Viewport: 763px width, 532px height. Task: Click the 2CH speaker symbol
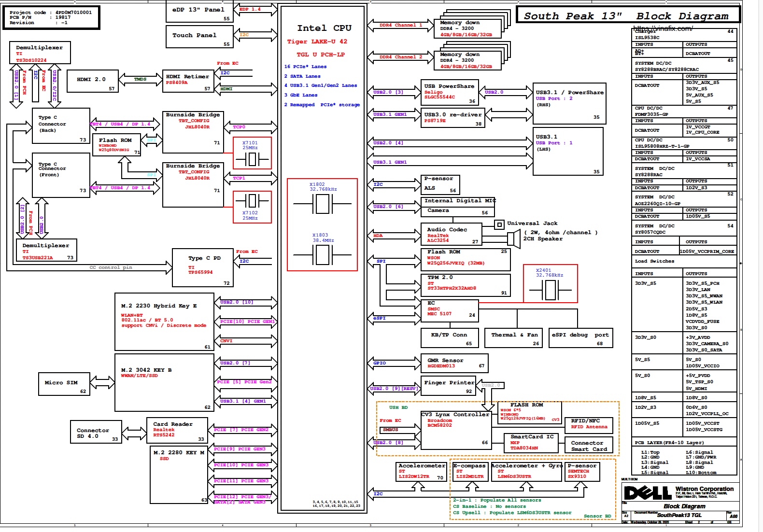(513, 238)
